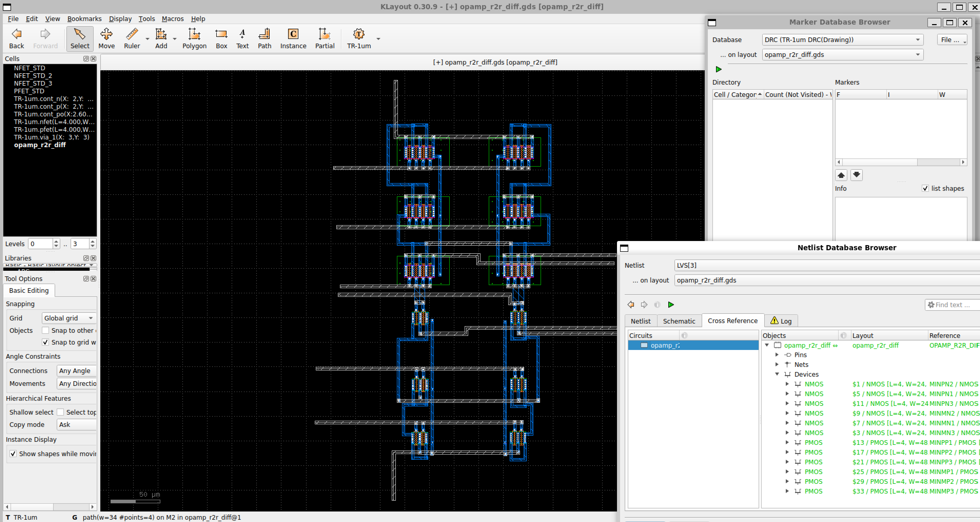Image resolution: width=980 pixels, height=522 pixels.
Task: Activate the Partial selection tool
Action: (x=325, y=39)
